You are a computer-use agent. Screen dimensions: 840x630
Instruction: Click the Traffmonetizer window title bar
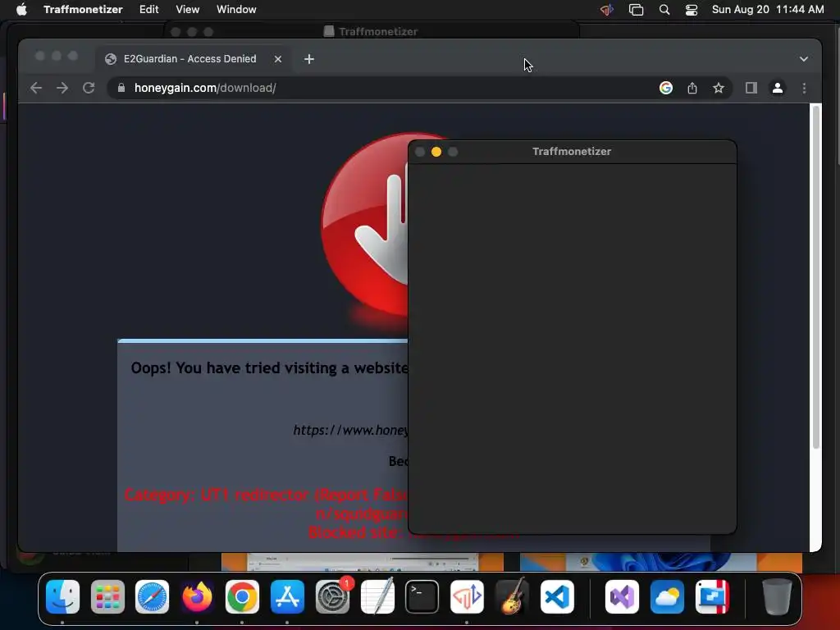point(572,152)
